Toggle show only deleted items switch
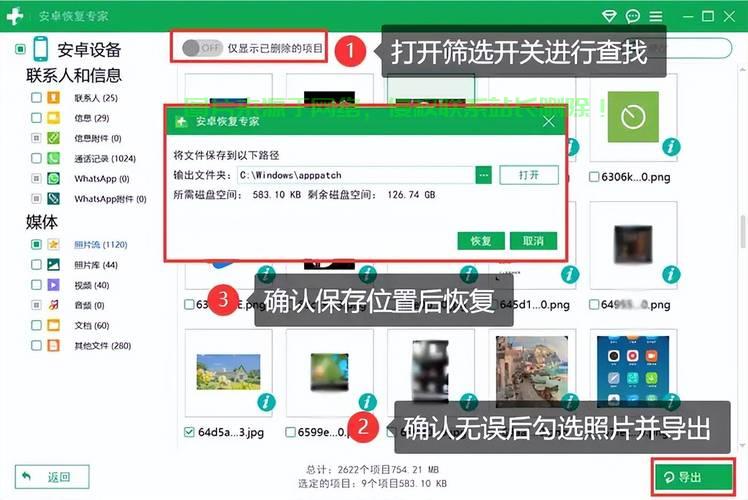The height and width of the screenshot is (500, 748). [202, 48]
